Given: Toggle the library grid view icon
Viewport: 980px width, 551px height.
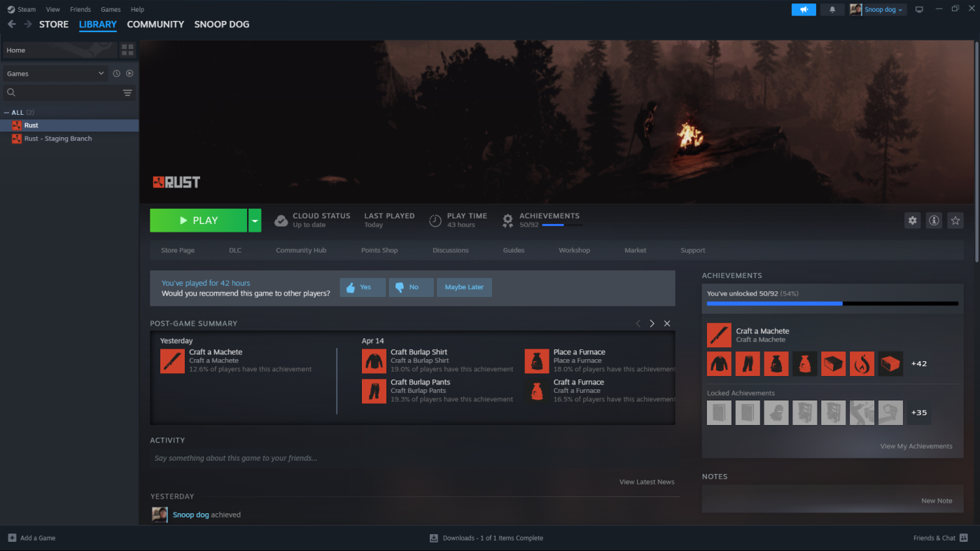Looking at the screenshot, I should (127, 50).
